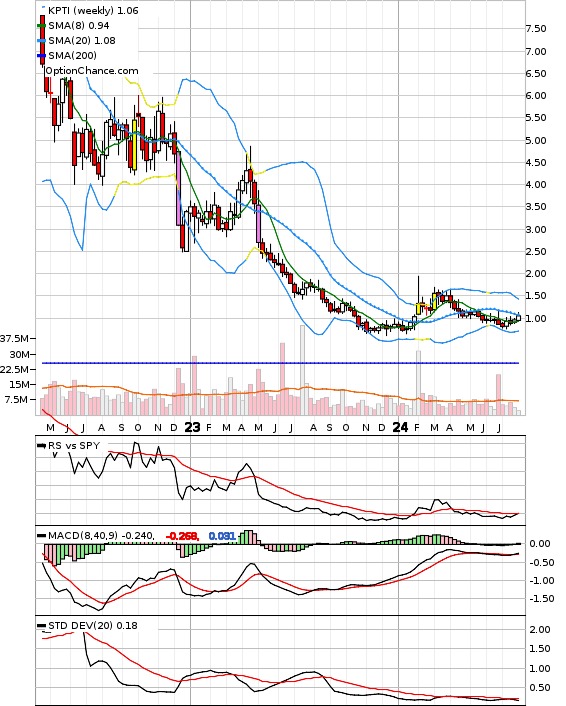The width and height of the screenshot is (566, 706).
Task: Click the SMA(20) light-blue legend marker
Action: coord(41,41)
